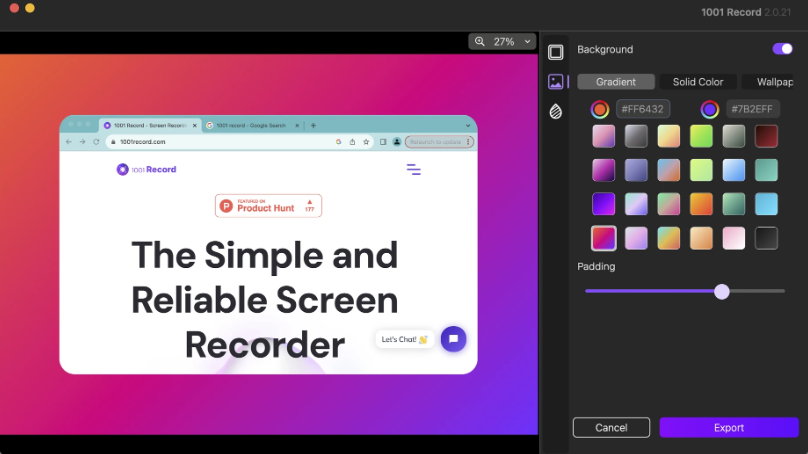Viewport: 808px width, 454px height.
Task: Click the Cancel button
Action: [x=611, y=428]
